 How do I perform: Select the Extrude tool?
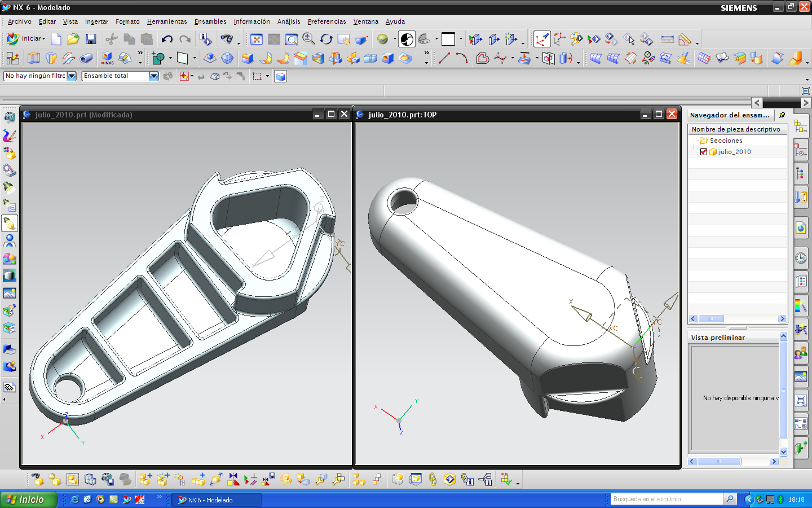click(34, 58)
